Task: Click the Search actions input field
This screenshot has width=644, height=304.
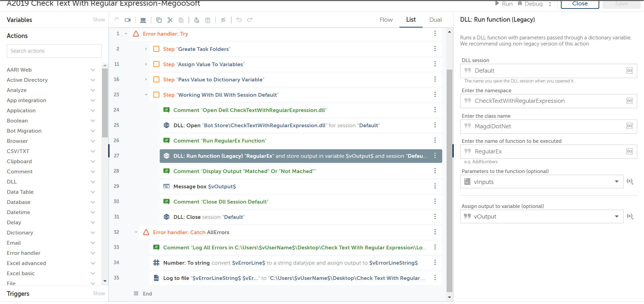Action: click(54, 51)
